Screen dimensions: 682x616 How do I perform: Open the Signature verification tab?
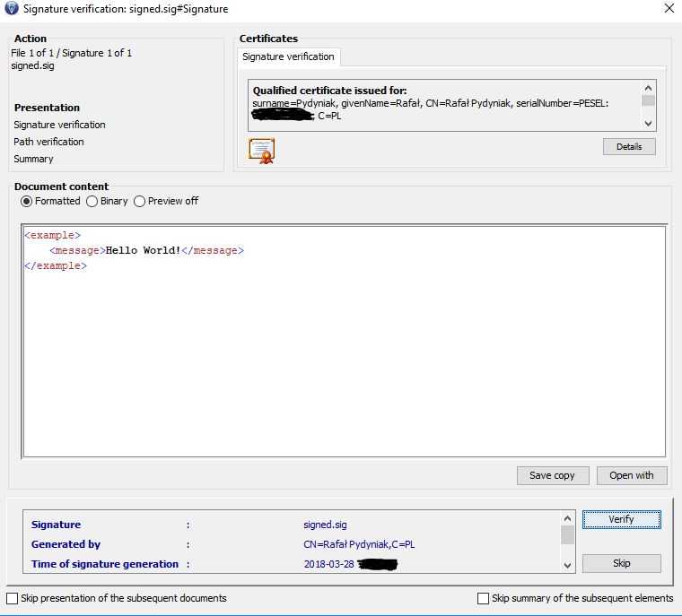[x=288, y=57]
